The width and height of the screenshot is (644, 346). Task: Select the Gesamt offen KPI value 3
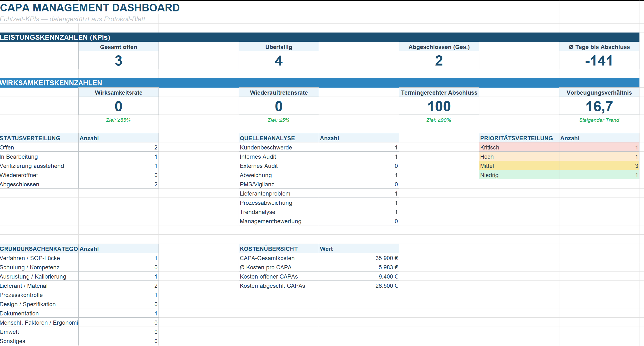[x=118, y=60]
